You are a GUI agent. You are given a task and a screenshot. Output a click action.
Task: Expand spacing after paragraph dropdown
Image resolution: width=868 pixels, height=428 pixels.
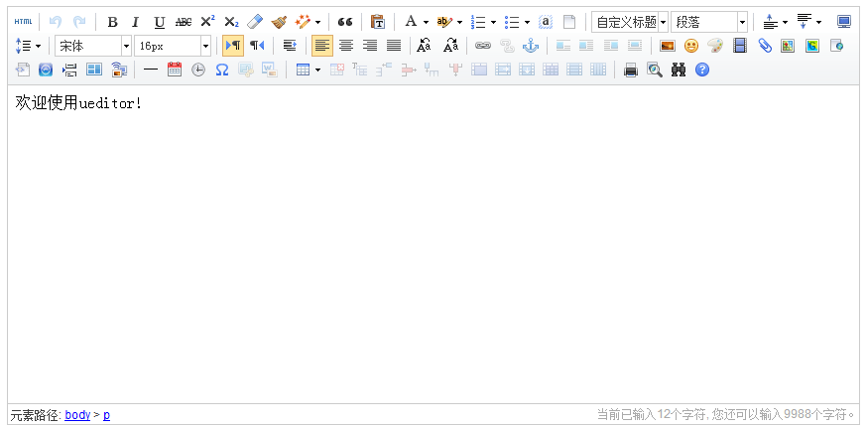coord(818,23)
